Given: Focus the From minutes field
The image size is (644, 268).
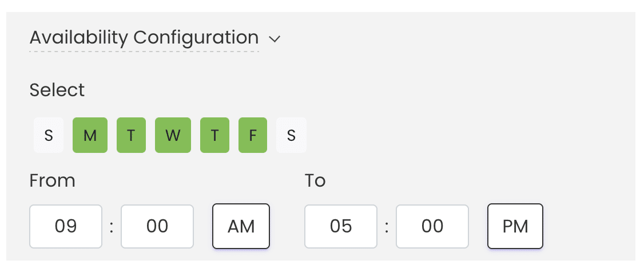Looking at the screenshot, I should tap(157, 226).
